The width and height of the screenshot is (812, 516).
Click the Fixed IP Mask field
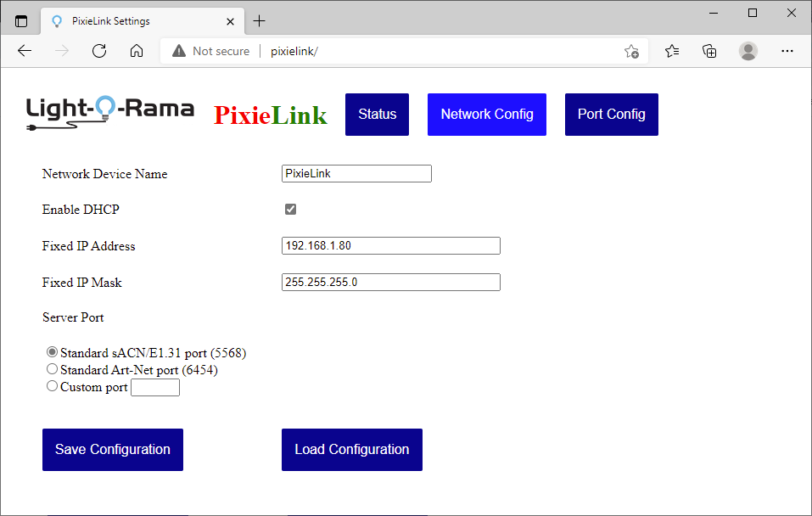391,283
